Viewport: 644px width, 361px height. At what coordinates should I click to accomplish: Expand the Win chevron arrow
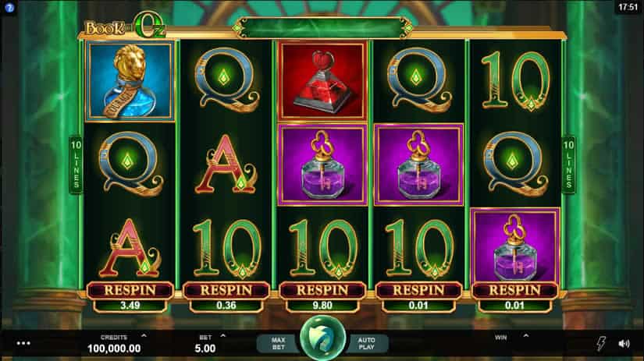(525, 336)
